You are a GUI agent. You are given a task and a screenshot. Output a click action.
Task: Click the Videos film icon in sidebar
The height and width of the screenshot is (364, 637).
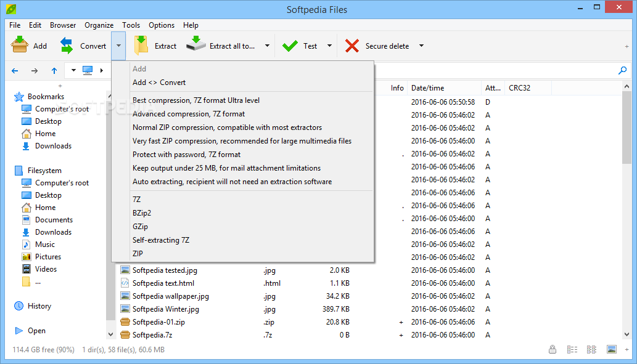27,269
